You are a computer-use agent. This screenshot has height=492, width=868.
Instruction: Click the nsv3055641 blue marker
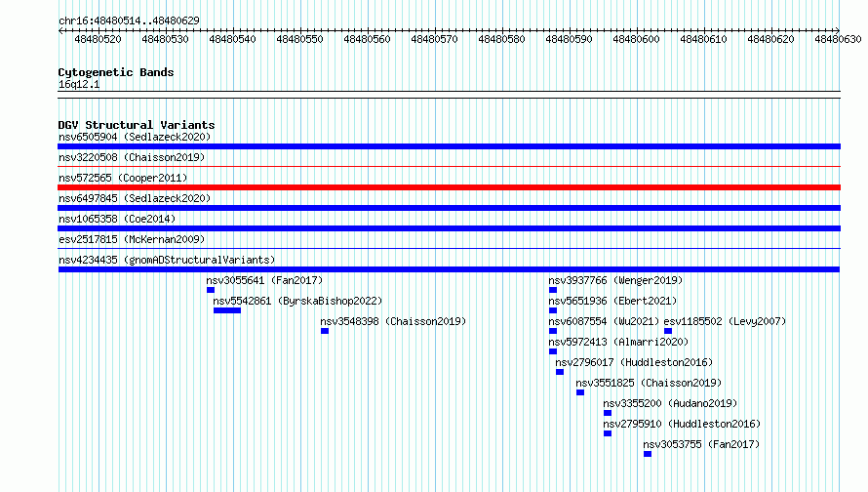tap(211, 290)
